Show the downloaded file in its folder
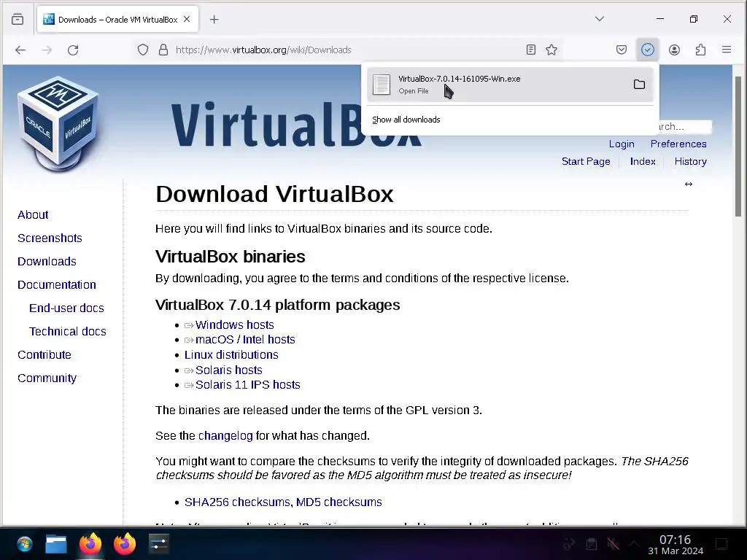747x560 pixels. pos(639,85)
